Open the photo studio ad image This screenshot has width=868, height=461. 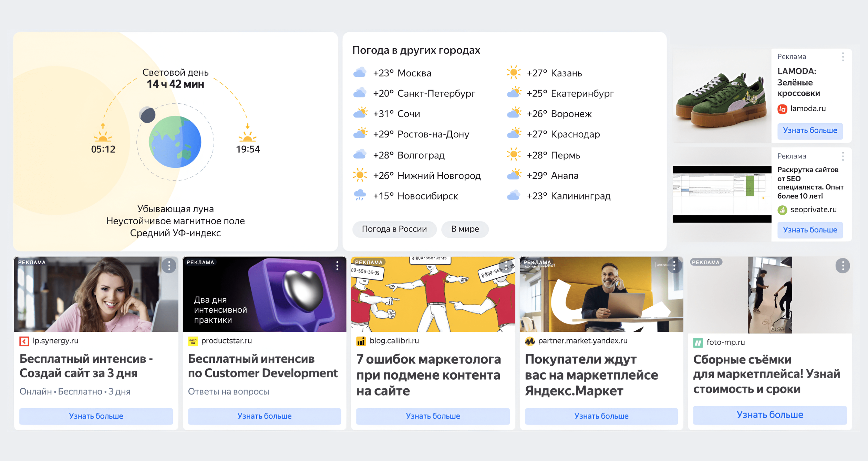pyautogui.click(x=770, y=295)
